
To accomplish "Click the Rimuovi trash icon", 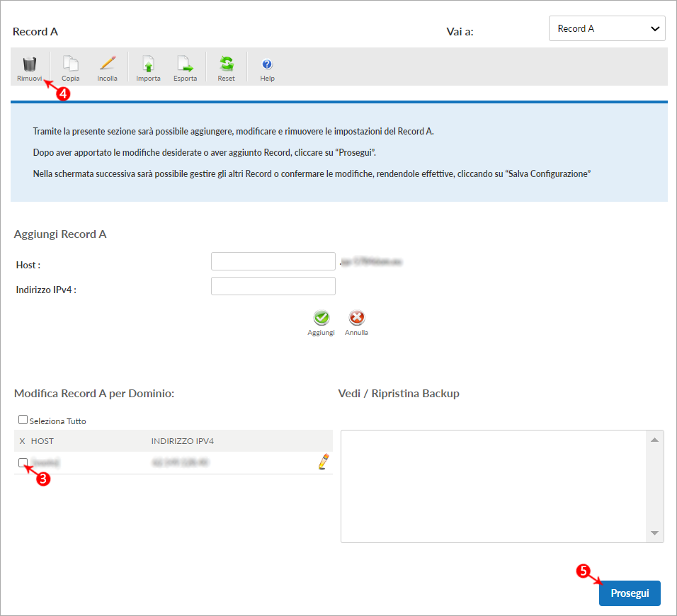I will [29, 64].
